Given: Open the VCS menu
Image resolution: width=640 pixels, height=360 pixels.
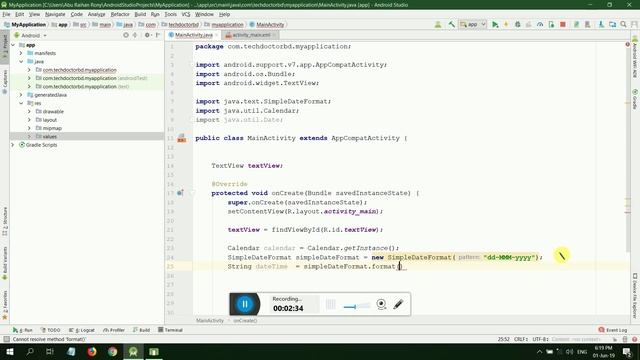Looking at the screenshot, I should point(186,14).
